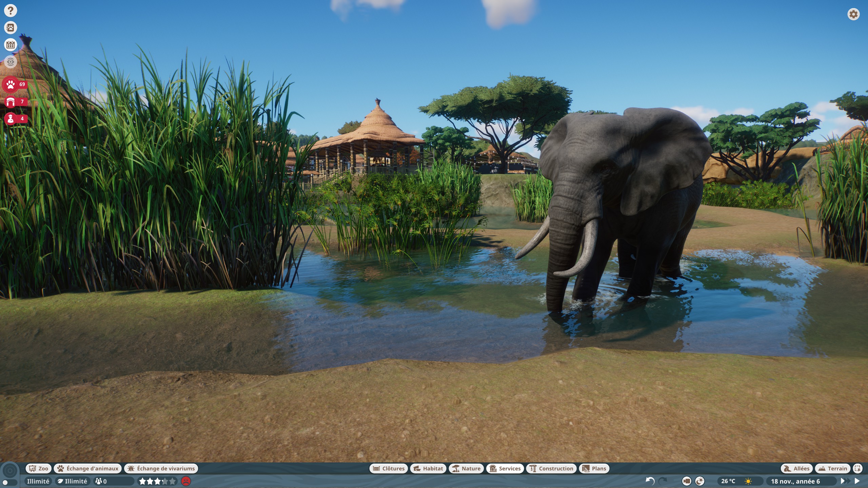Select the Terrain tool
The width and height of the screenshot is (868, 488).
[833, 468]
